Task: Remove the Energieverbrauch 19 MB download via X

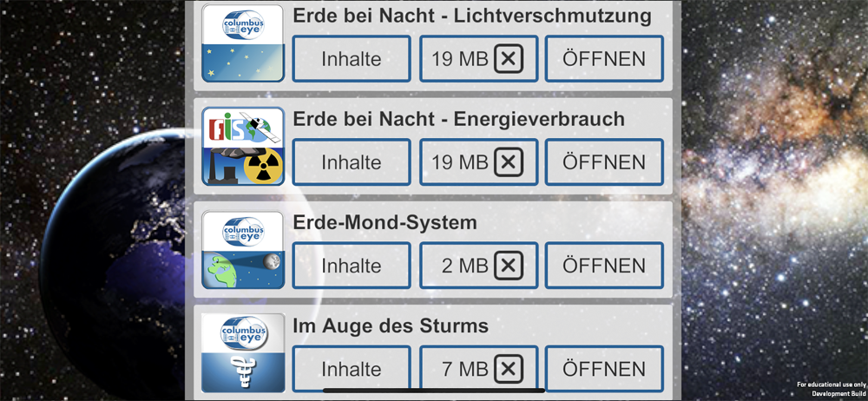Action: tap(508, 162)
